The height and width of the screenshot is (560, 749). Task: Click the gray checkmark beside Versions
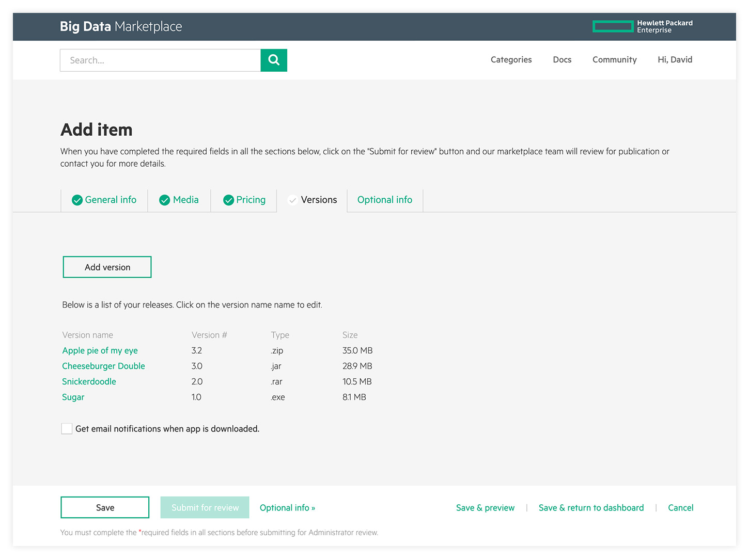pos(292,200)
